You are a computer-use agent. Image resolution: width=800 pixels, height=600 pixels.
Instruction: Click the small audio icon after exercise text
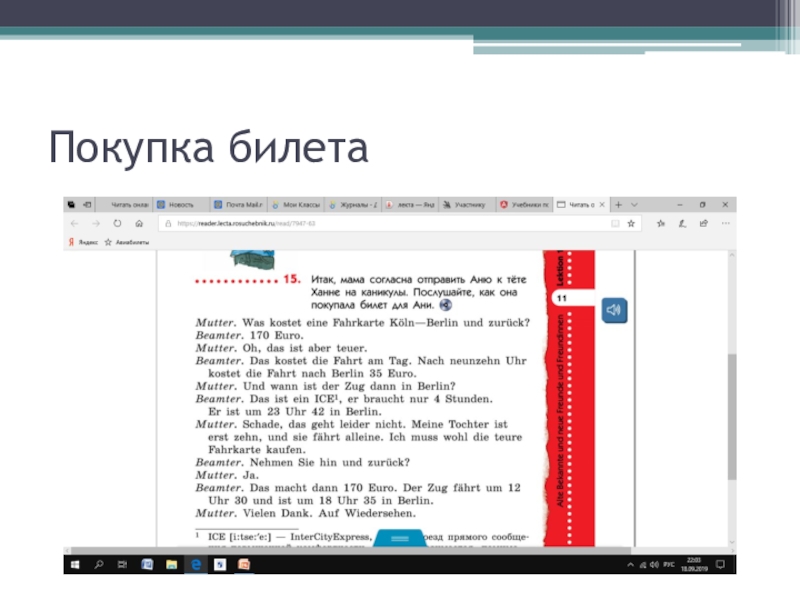click(x=445, y=304)
